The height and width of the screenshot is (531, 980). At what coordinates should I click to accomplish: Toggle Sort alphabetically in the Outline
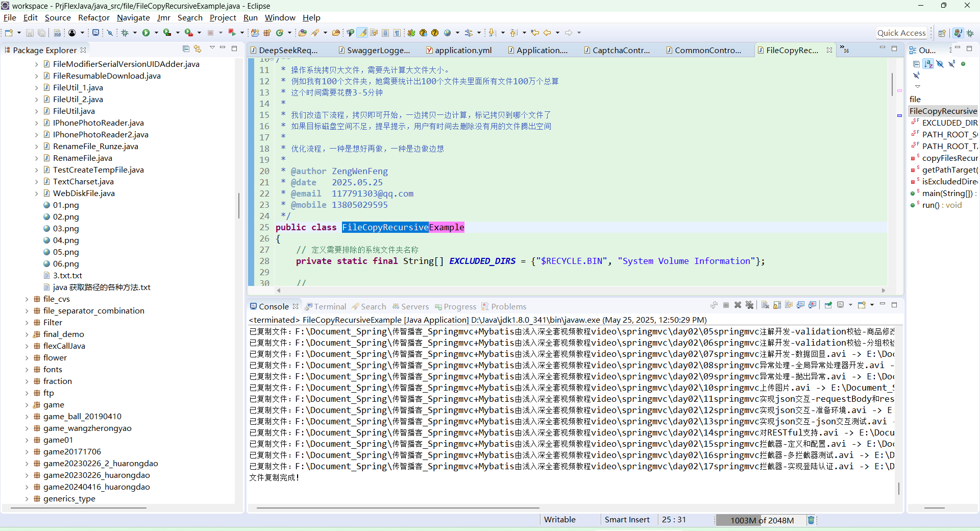pyautogui.click(x=928, y=64)
